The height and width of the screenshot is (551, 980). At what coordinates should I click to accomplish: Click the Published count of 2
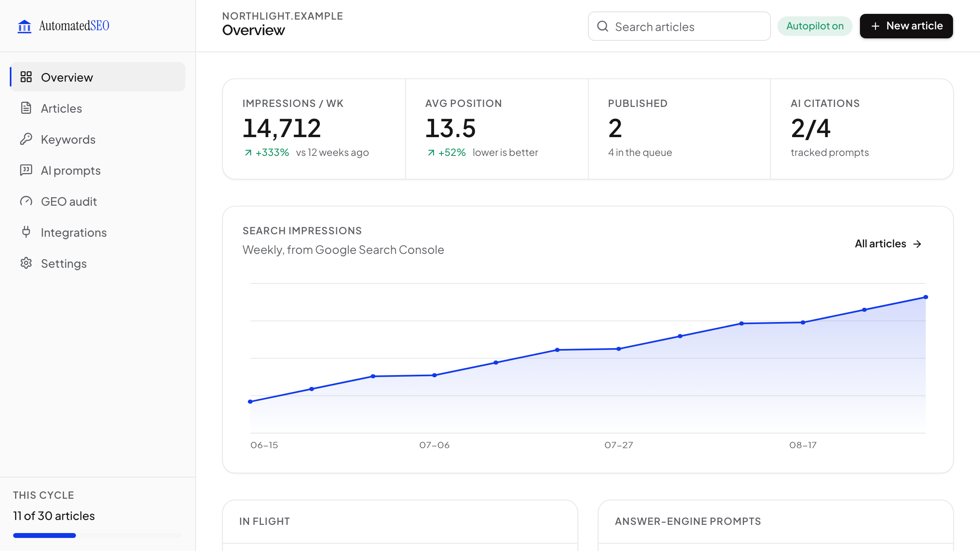click(x=615, y=128)
